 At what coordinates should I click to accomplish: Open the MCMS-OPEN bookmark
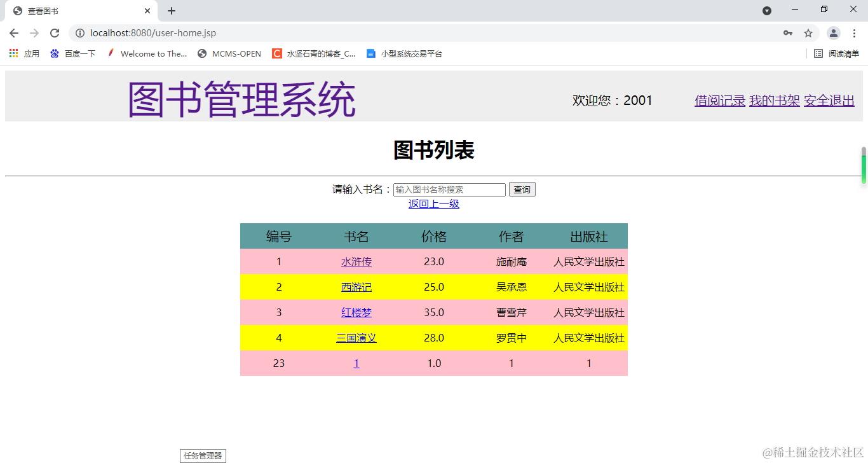[x=229, y=53]
